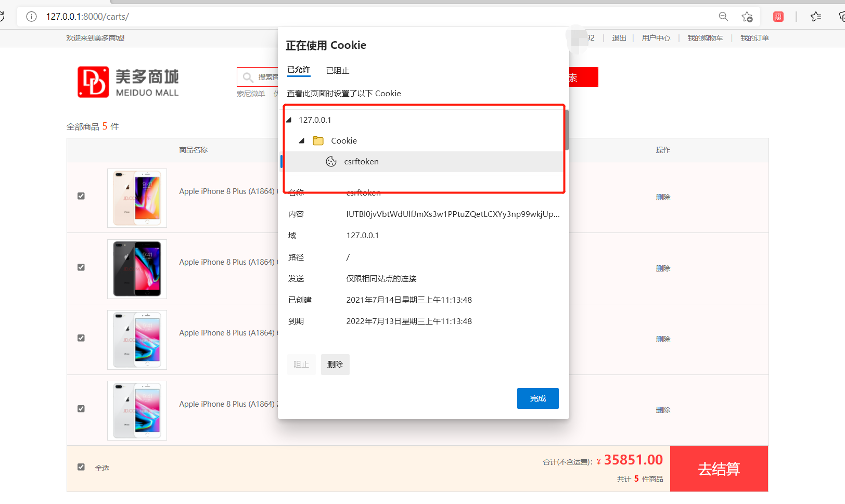Click the zoom magnifier icon in address bar
The height and width of the screenshot is (504, 845).
723,17
